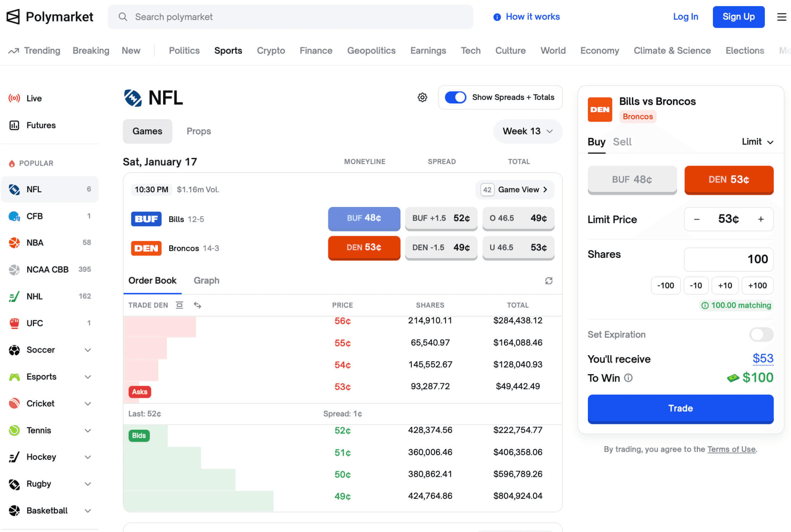Click the NHL hockey stick icon
The height and width of the screenshot is (532, 791).
[x=14, y=296]
